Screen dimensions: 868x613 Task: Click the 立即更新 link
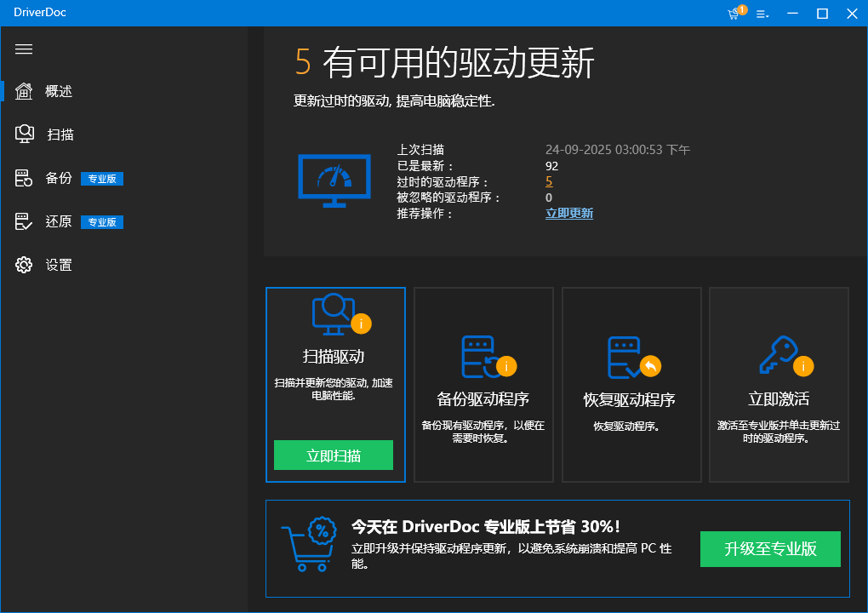point(568,213)
